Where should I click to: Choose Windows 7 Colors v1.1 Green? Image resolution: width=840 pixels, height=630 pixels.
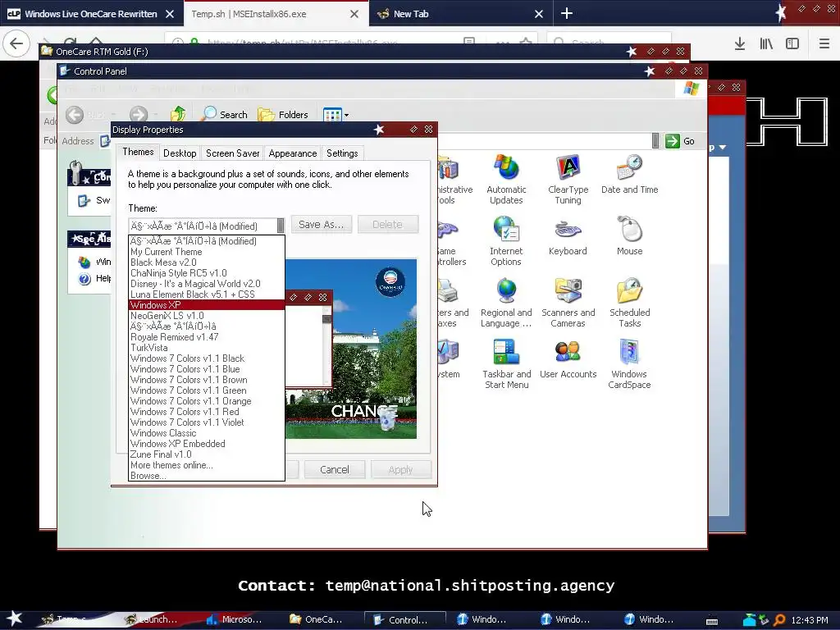click(207, 390)
